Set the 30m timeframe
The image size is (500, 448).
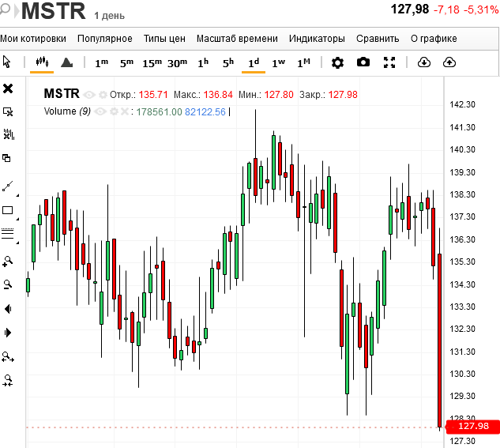click(x=177, y=63)
